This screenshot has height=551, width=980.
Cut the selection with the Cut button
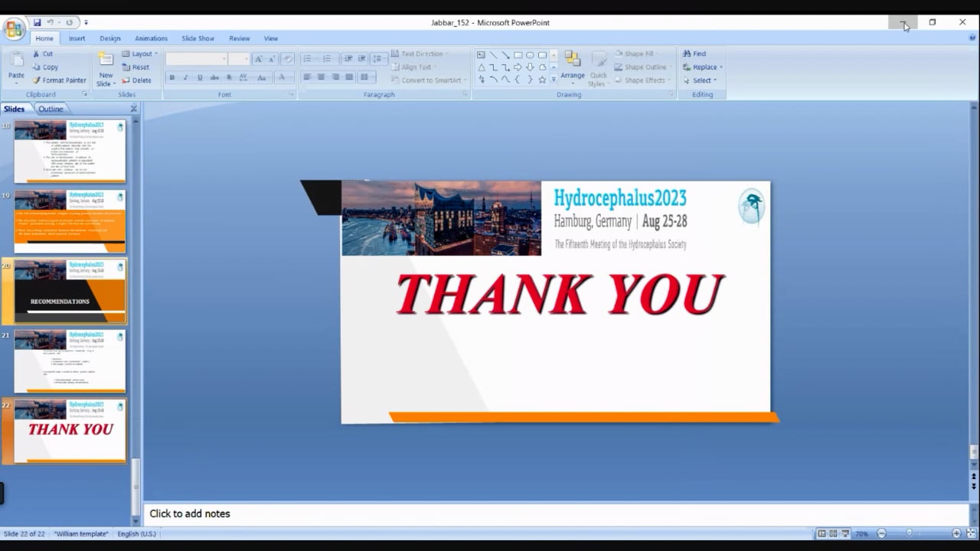[x=43, y=54]
